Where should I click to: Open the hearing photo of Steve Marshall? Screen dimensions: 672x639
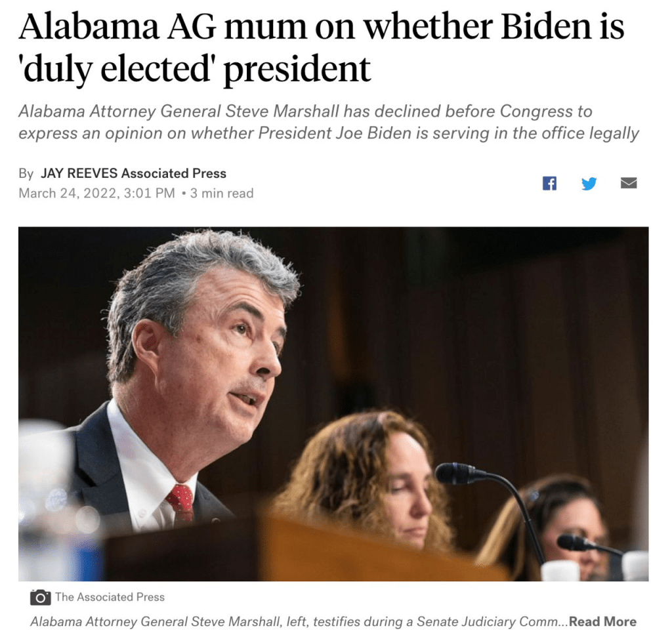333,403
